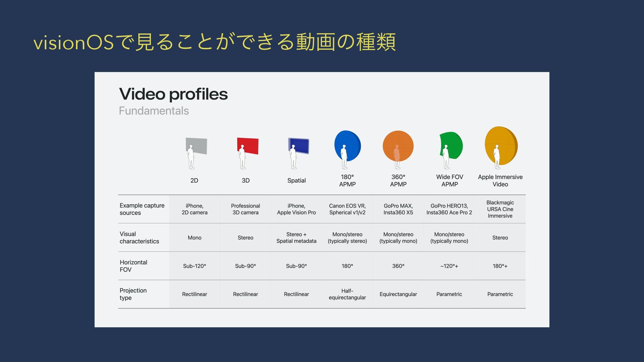Click the 180° APMP blue hemisphere icon

pos(347,149)
